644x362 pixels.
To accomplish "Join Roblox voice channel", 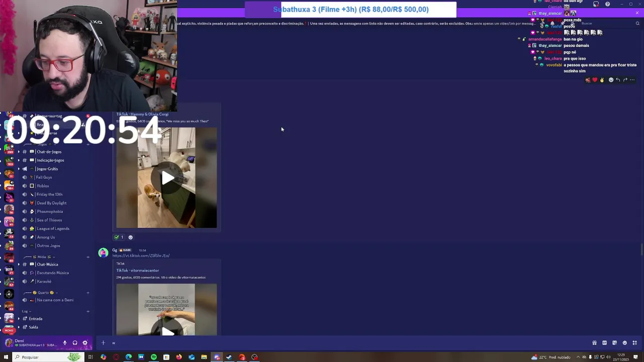I will click(43, 186).
